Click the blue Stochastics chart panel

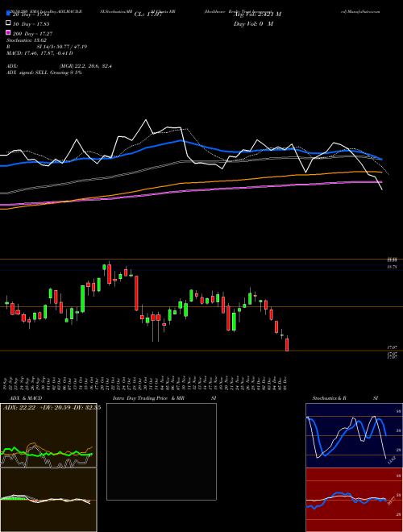(354, 435)
